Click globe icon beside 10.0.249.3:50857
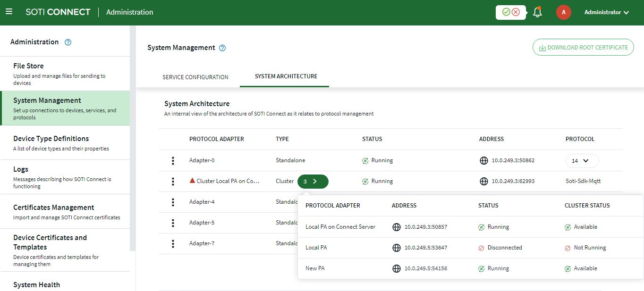Image resolution: width=644 pixels, height=291 pixels. point(397,227)
